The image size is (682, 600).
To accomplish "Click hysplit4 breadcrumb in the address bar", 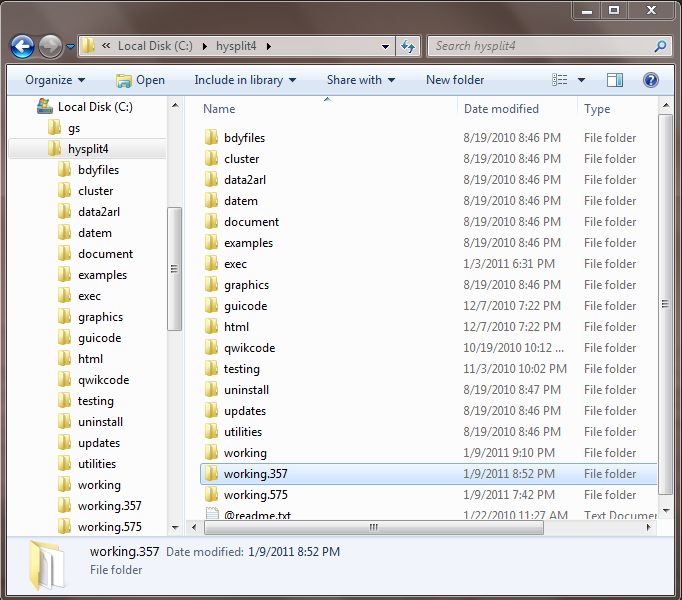I will tap(236, 46).
